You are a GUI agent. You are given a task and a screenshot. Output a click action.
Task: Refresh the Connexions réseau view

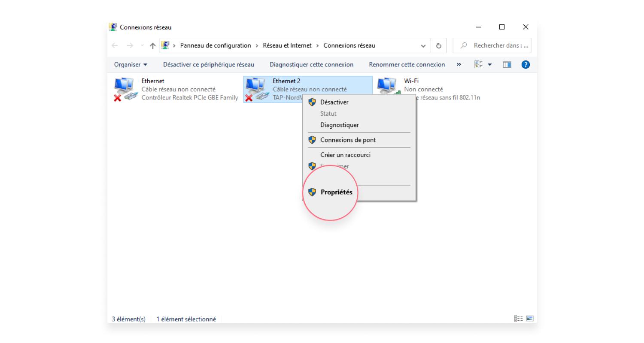[x=439, y=45]
